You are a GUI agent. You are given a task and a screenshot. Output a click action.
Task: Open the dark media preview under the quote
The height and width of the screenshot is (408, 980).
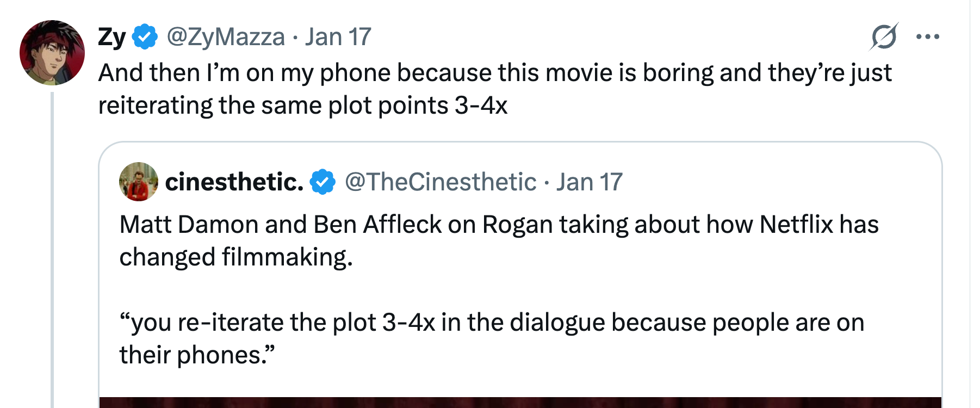tap(520, 403)
